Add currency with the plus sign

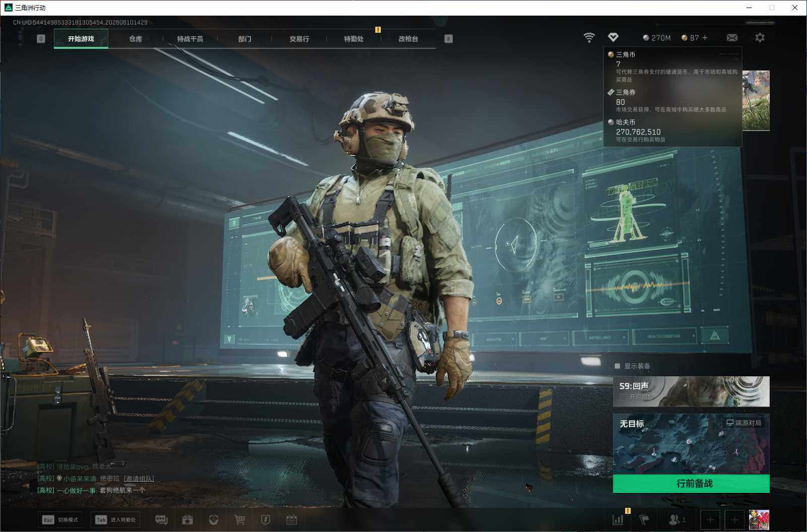pos(705,38)
